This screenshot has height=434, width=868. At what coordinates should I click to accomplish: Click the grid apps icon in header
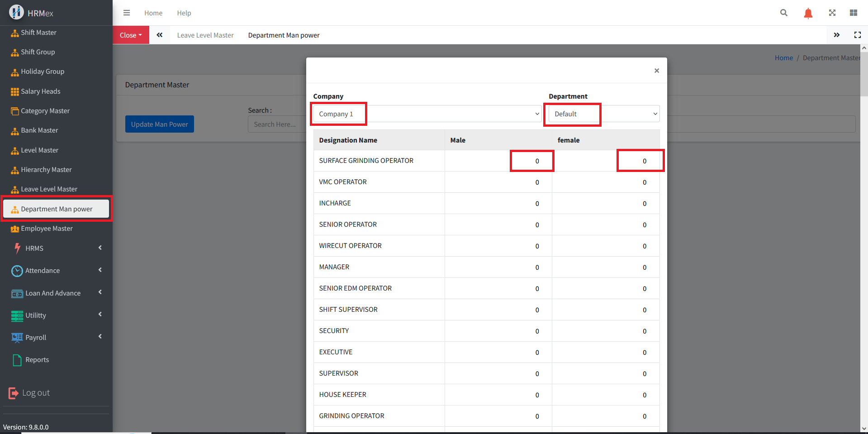853,13
